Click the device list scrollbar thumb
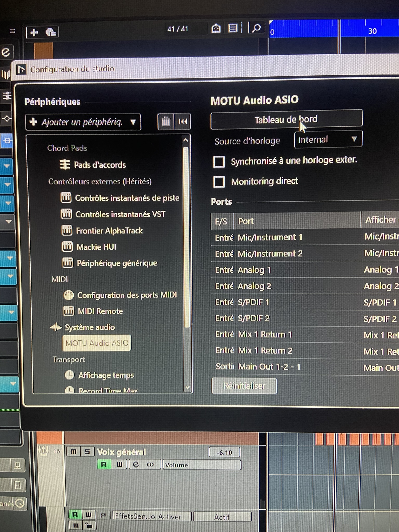The width and height of the screenshot is (399, 532). (x=186, y=236)
